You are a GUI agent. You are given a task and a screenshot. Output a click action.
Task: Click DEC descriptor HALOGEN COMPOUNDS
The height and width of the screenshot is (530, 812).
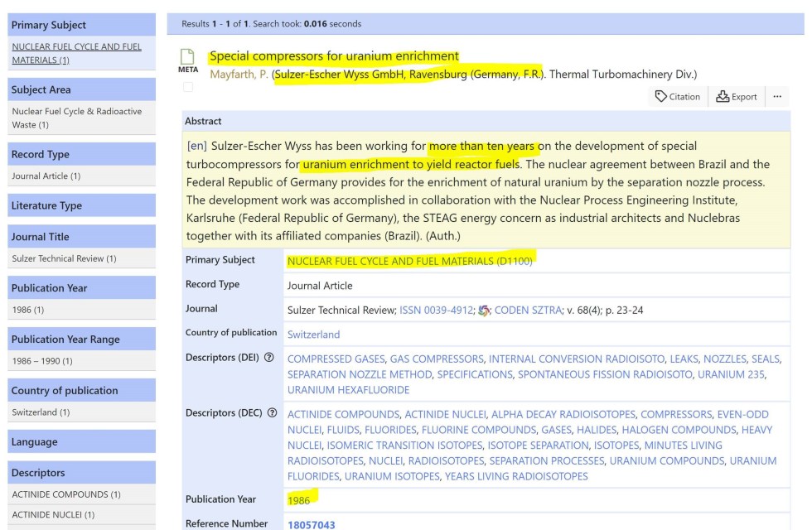click(x=679, y=430)
